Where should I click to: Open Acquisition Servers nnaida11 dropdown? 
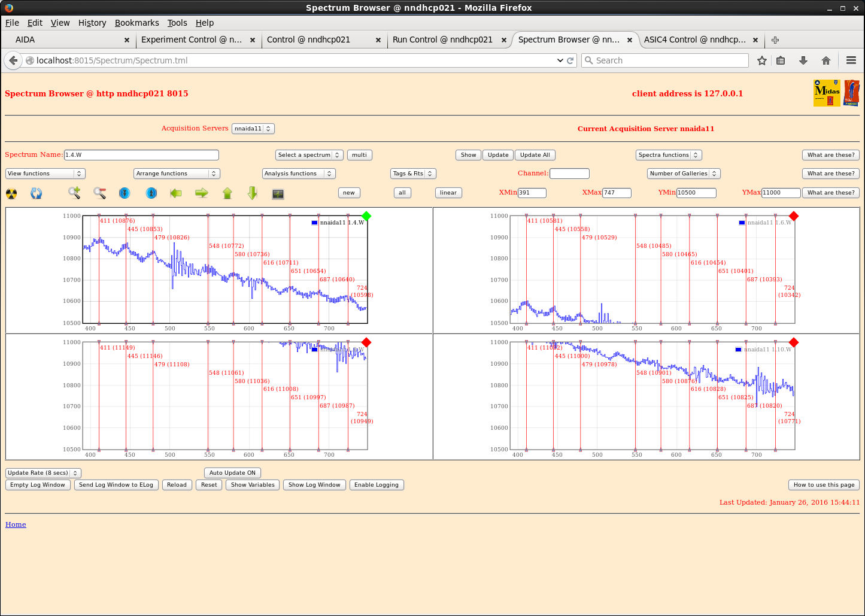pyautogui.click(x=253, y=129)
